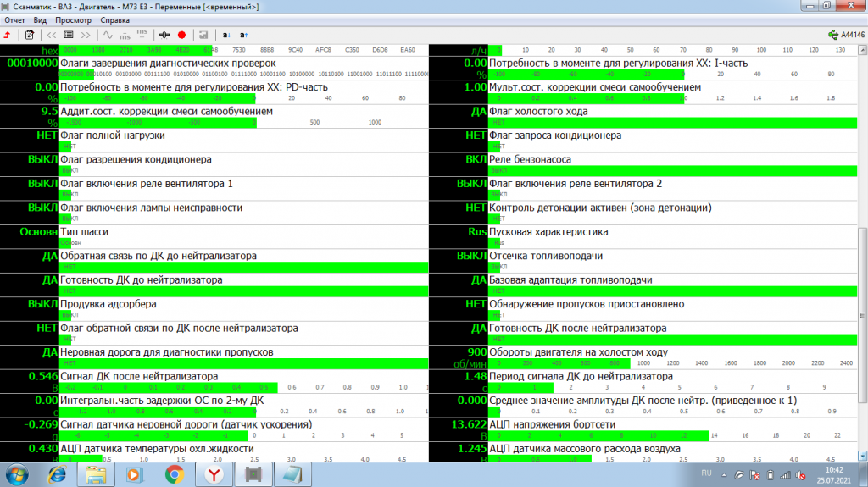Screen dimensions: 868x487
Task: Increase interval with ms plus icon
Action: pos(142,35)
